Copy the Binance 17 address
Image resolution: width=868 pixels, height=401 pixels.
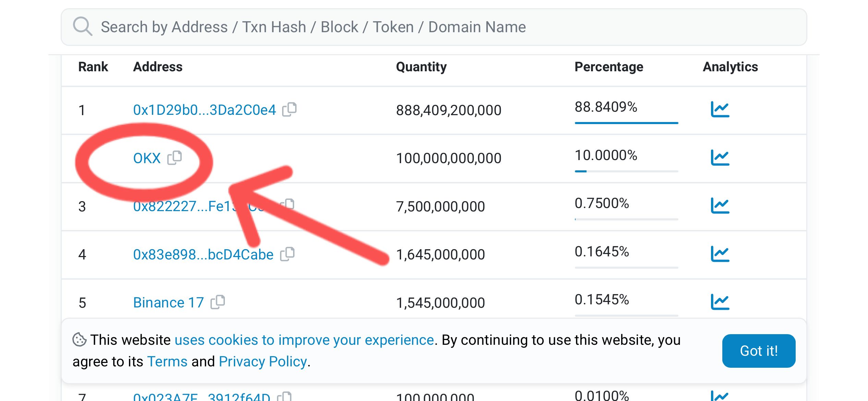point(218,302)
